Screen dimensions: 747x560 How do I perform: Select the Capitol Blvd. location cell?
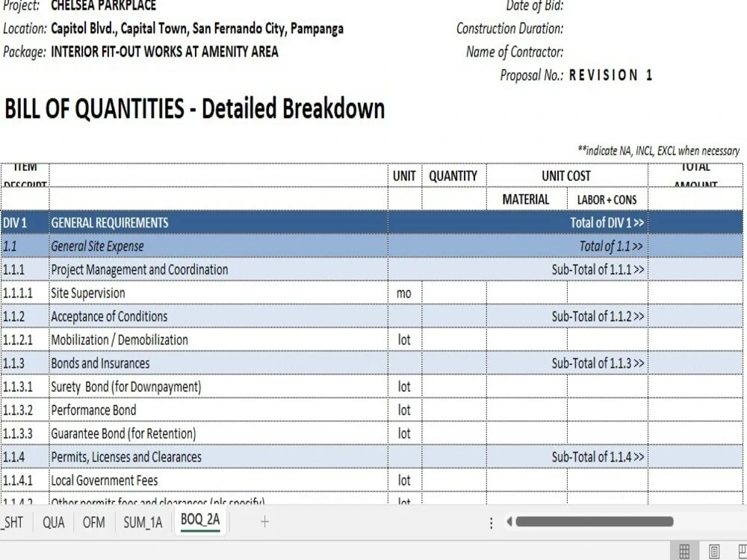point(197,28)
